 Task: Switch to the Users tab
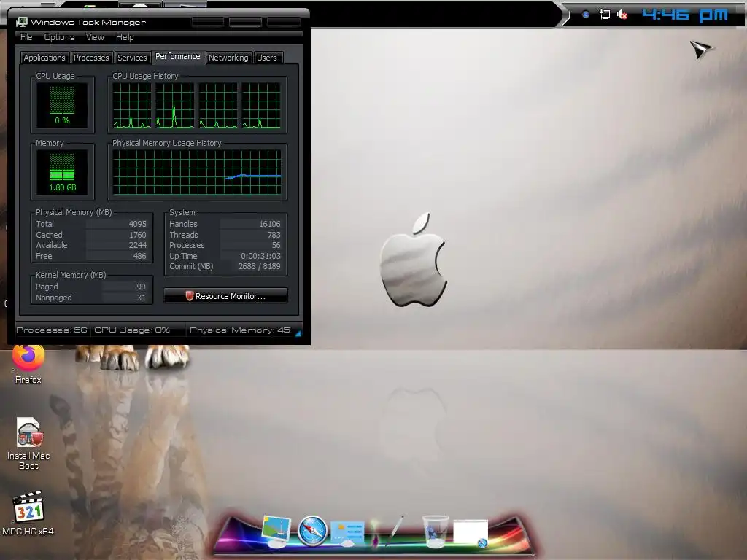[x=267, y=58]
